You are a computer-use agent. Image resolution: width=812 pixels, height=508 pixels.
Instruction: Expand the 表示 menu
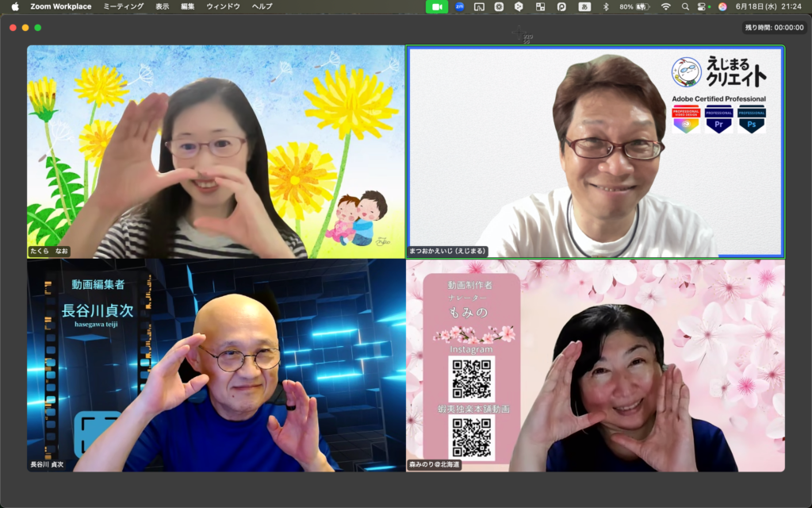pyautogui.click(x=163, y=6)
